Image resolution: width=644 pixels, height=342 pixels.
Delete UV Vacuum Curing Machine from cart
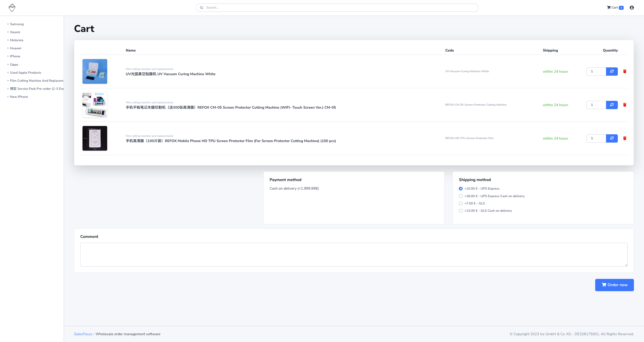[x=625, y=71]
